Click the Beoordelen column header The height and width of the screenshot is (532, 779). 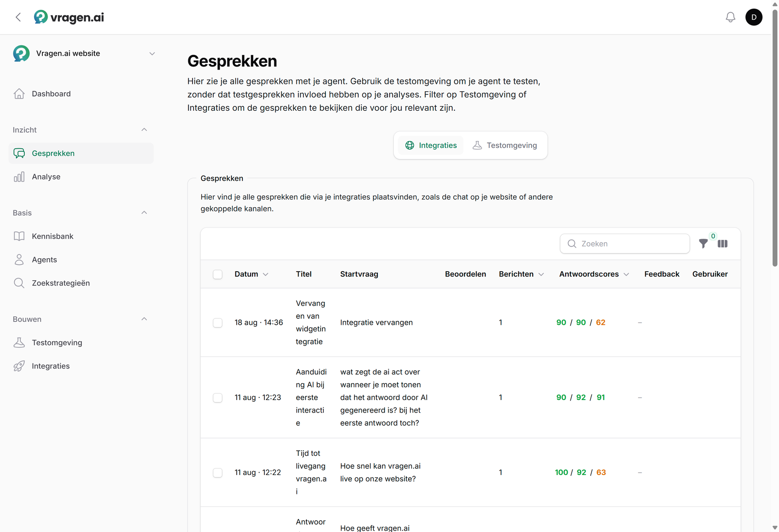465,274
